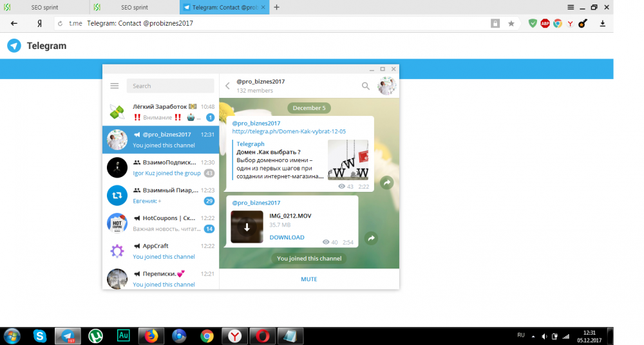644x345 pixels.
Task: Click the video download arrow thumbnail
Action: click(x=247, y=227)
